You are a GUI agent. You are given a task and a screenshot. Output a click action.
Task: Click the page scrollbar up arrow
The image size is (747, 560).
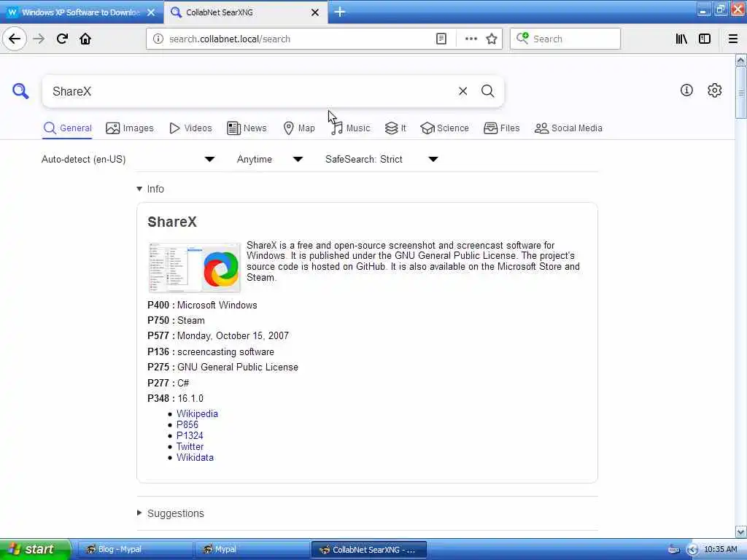pyautogui.click(x=741, y=61)
